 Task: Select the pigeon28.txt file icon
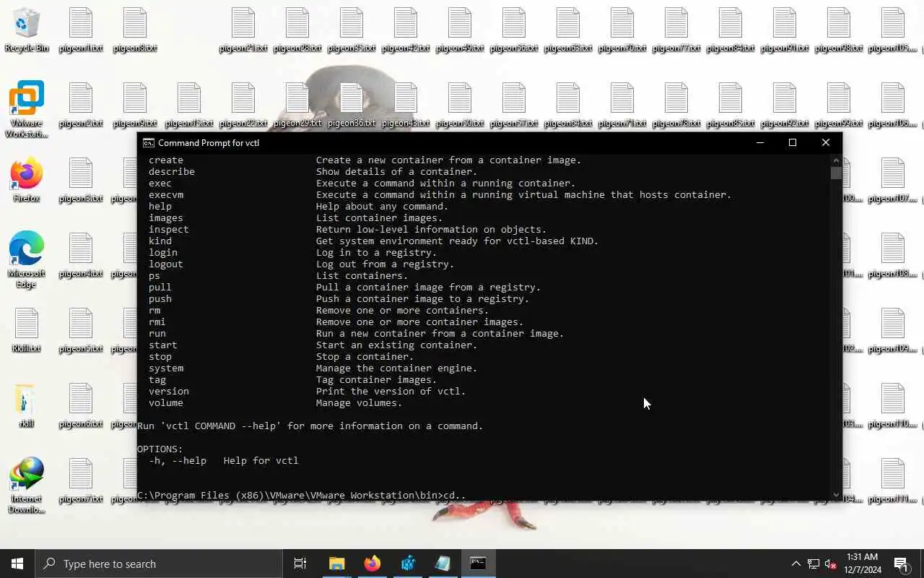tap(297, 30)
